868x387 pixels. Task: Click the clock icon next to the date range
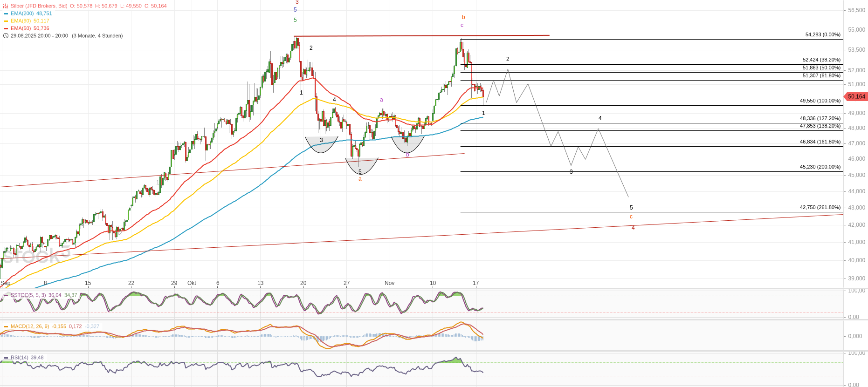6,36
